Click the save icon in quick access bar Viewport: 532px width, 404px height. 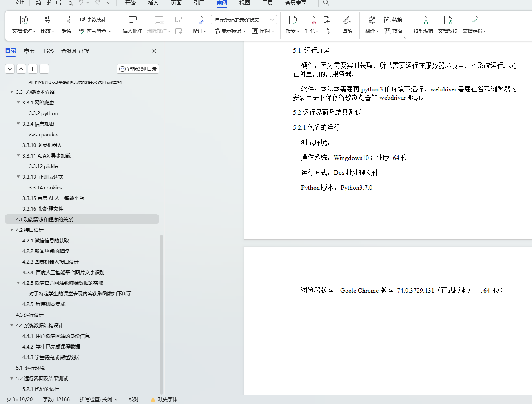(x=38, y=3)
